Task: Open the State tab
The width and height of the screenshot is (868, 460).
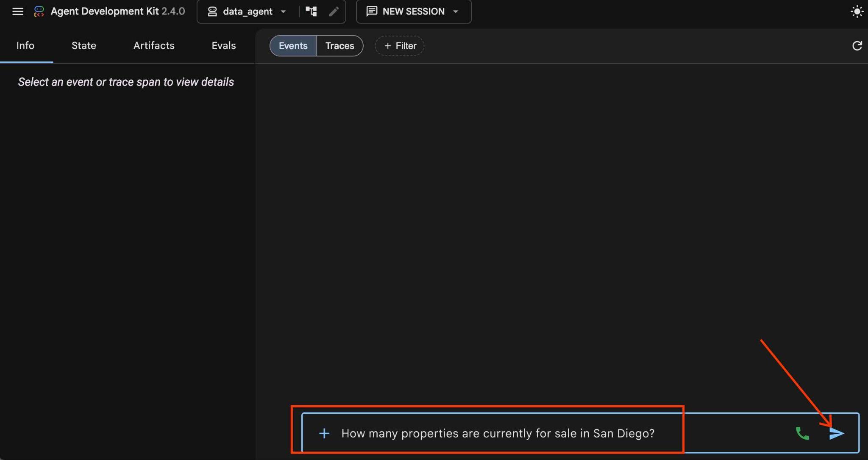Action: coord(84,45)
